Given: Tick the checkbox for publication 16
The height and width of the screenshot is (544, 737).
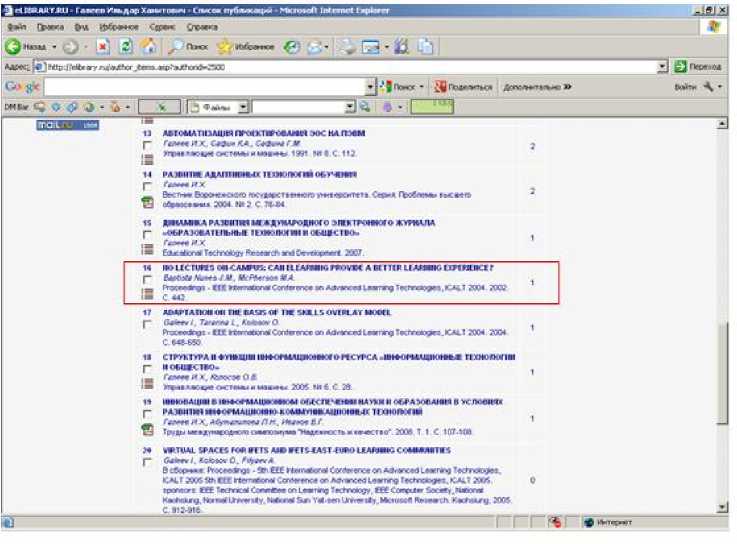Looking at the screenshot, I should click(147, 281).
